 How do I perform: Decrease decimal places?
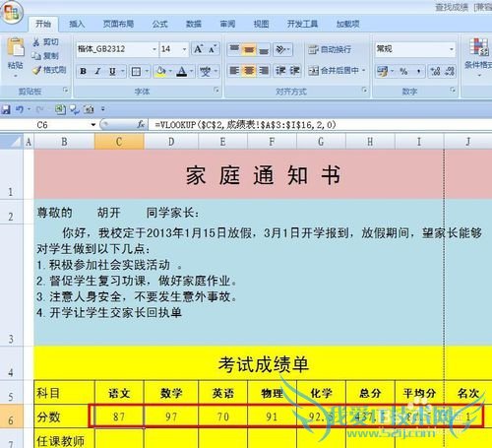click(450, 71)
